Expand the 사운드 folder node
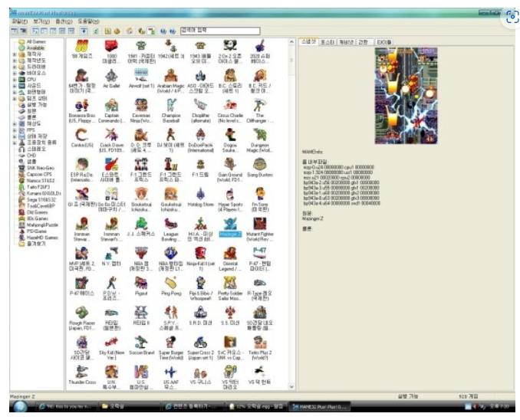The height and width of the screenshot is (420, 520). pyautogui.click(x=15, y=86)
